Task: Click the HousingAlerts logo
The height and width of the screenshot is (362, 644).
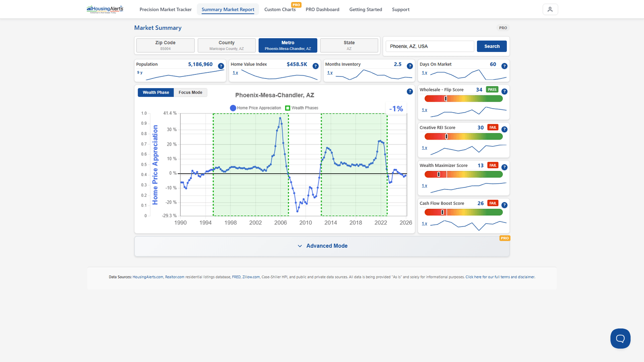Action: click(x=105, y=9)
